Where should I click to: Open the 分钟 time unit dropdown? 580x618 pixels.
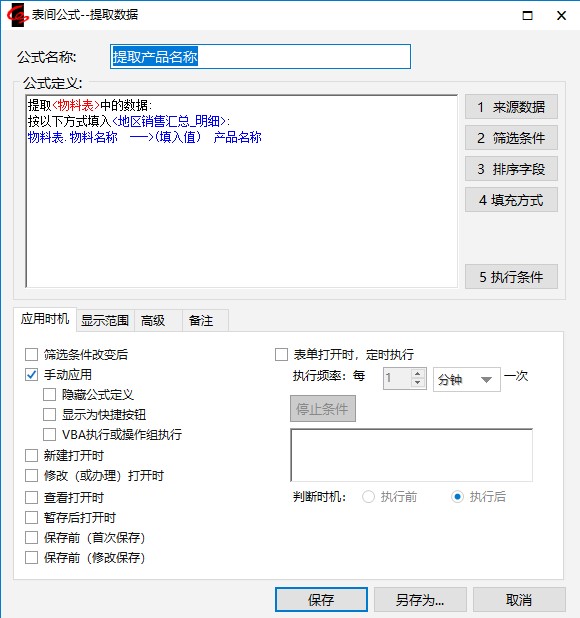[x=467, y=380]
